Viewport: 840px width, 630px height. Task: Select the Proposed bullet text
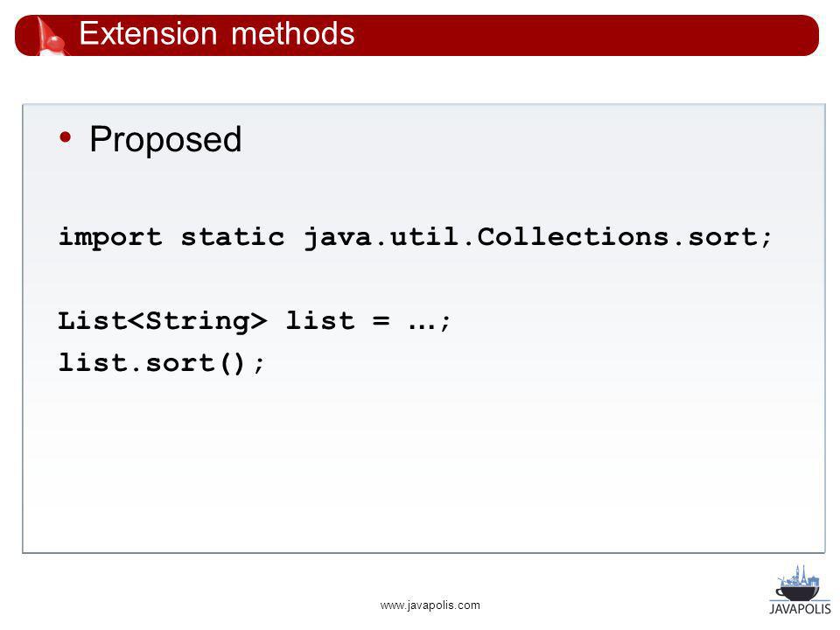click(165, 139)
